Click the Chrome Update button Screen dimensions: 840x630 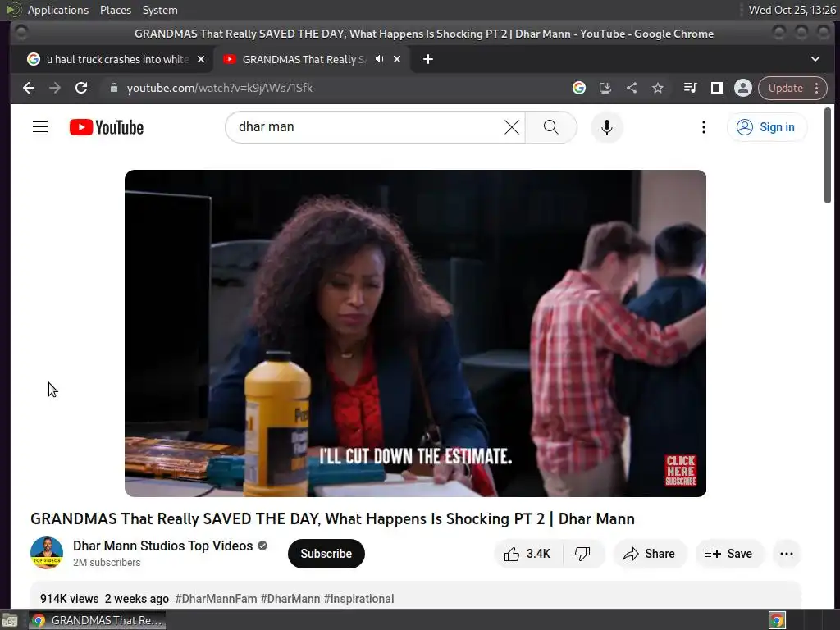(x=792, y=88)
